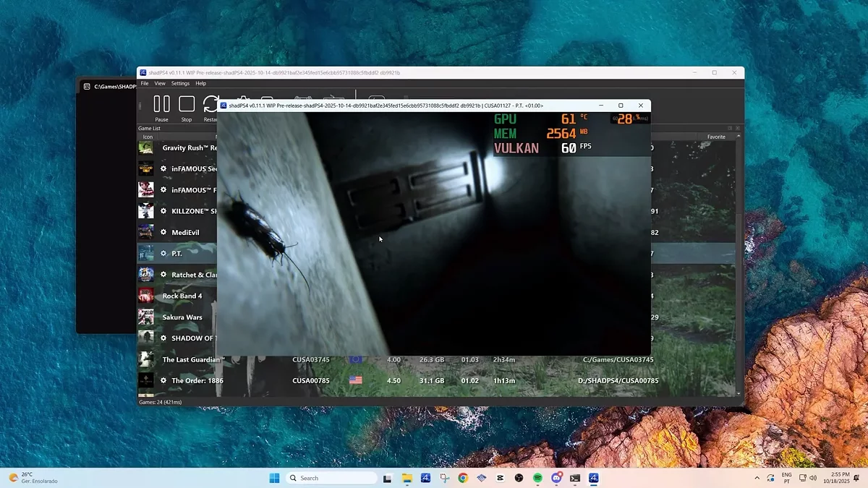Open the File menu

145,84
